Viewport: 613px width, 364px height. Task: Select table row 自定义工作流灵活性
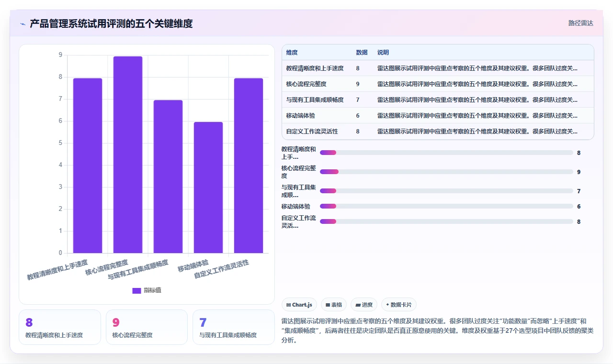tap(438, 132)
